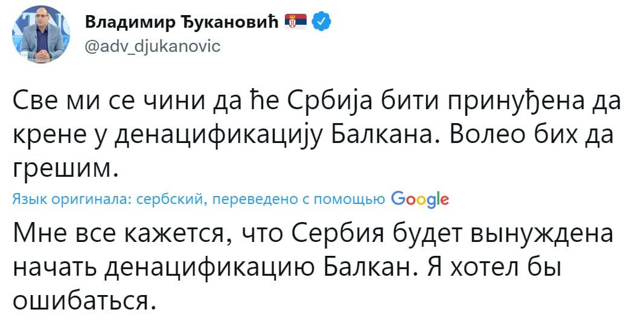The height and width of the screenshot is (324, 644).
Task: Click the Google logo in translation notice
Action: (419, 199)
